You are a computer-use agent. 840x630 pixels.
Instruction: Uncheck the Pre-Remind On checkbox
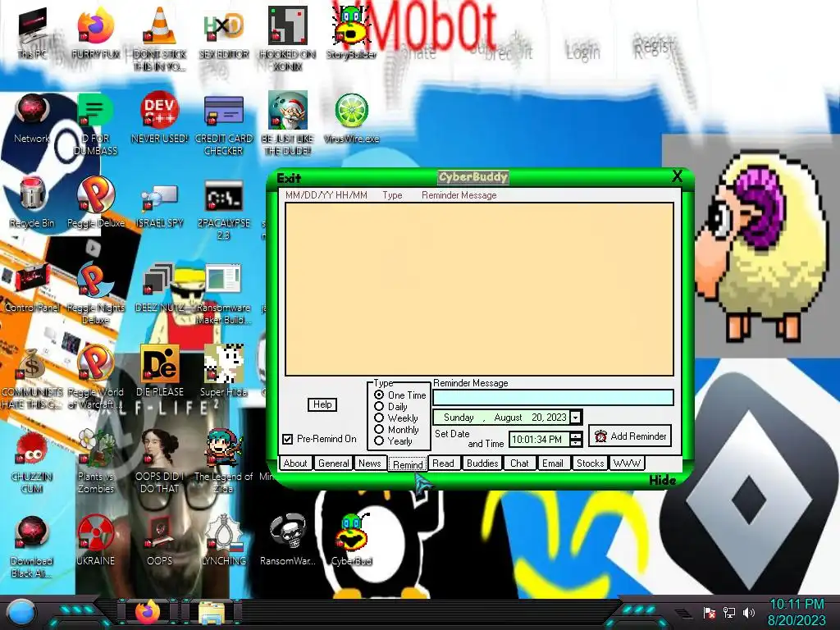coord(288,439)
